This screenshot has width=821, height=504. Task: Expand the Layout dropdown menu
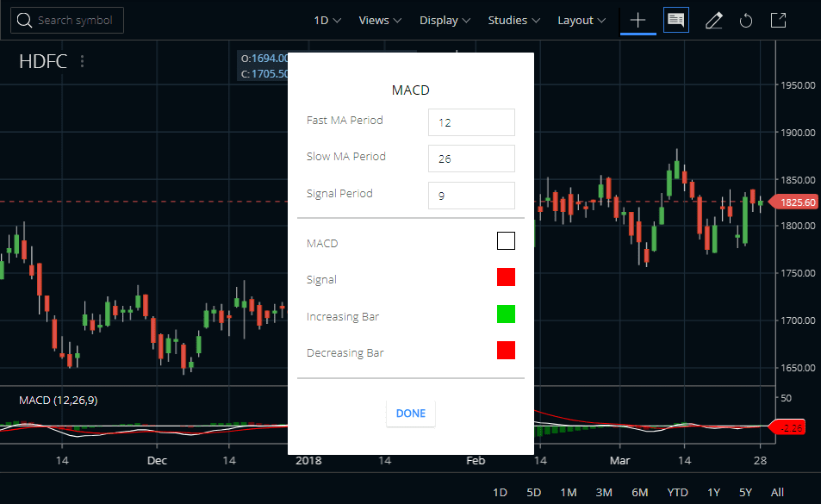tap(582, 21)
